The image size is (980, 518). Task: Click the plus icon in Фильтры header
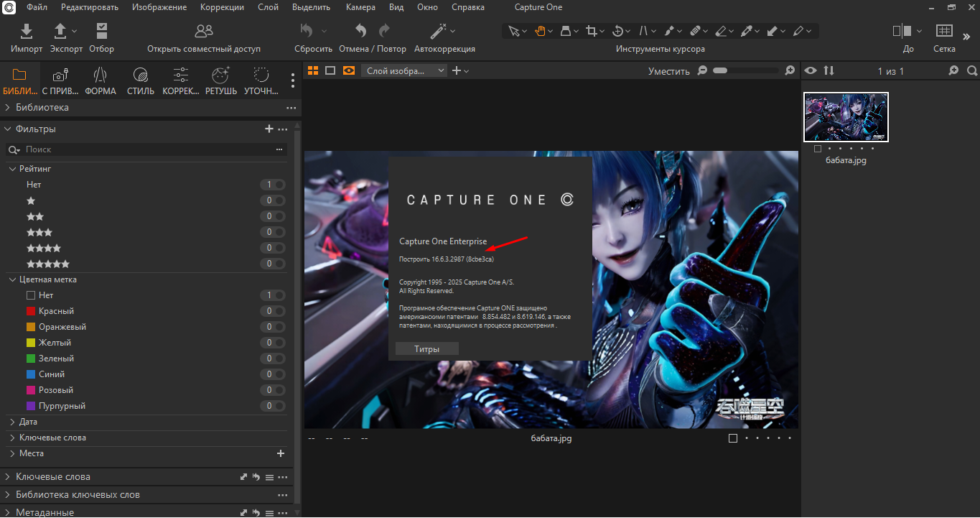tap(269, 129)
